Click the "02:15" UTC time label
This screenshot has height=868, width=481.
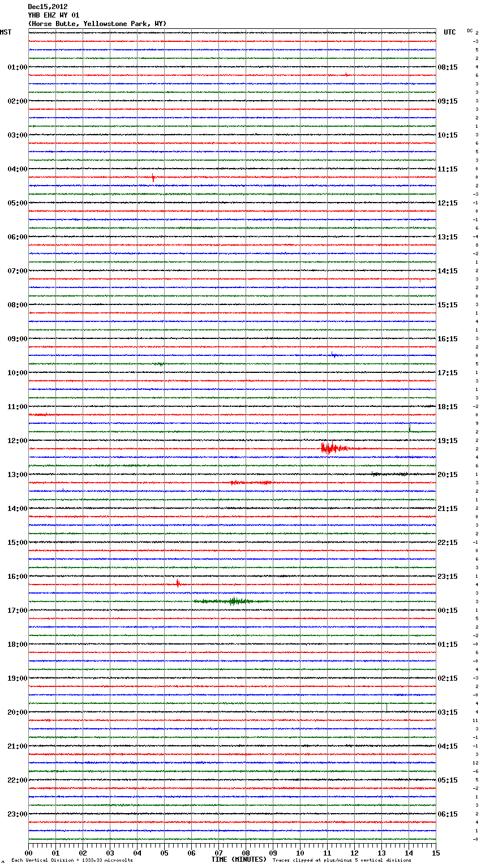pos(448,678)
